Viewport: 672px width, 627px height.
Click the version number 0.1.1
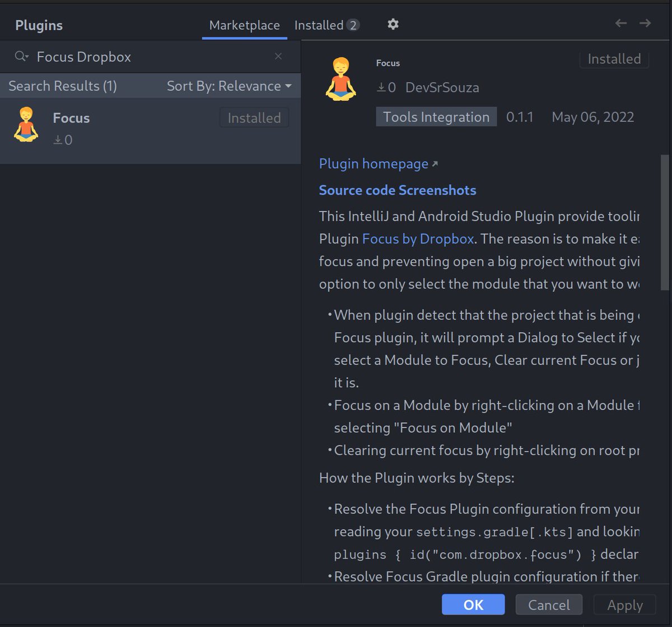click(520, 117)
